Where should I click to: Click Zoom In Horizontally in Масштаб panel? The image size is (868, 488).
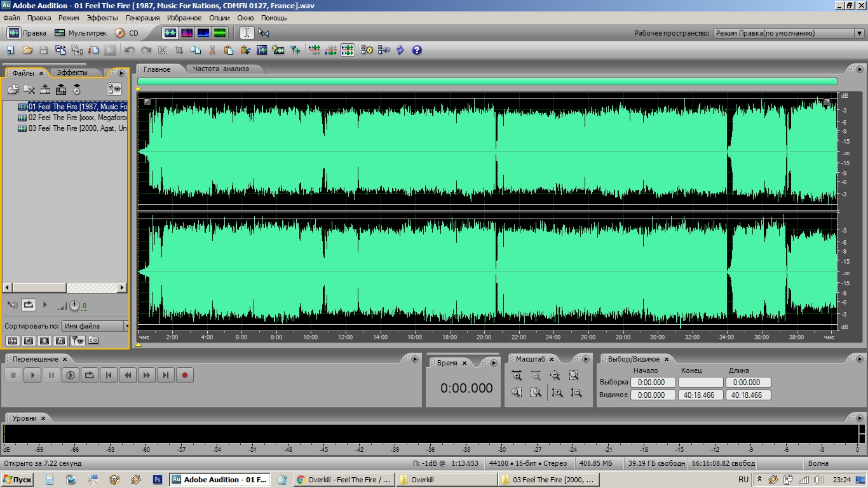tap(517, 376)
